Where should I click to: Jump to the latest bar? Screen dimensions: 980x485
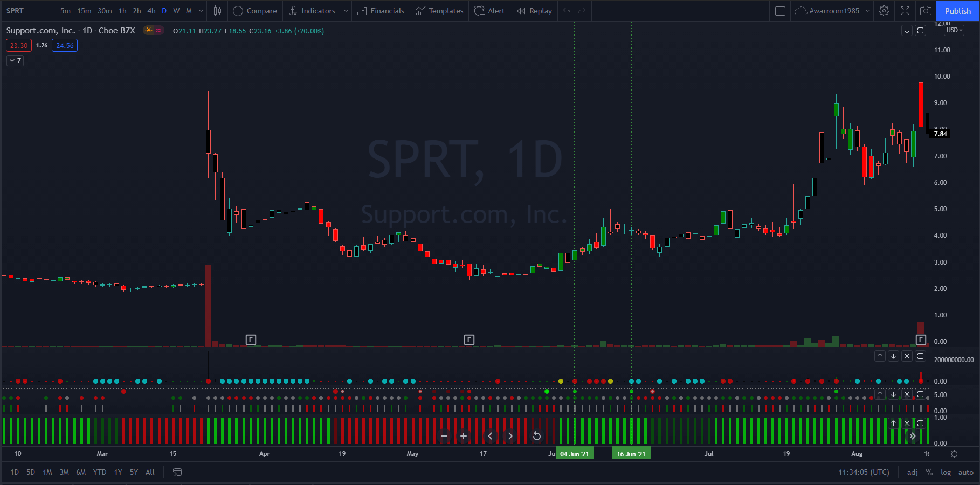click(x=913, y=436)
